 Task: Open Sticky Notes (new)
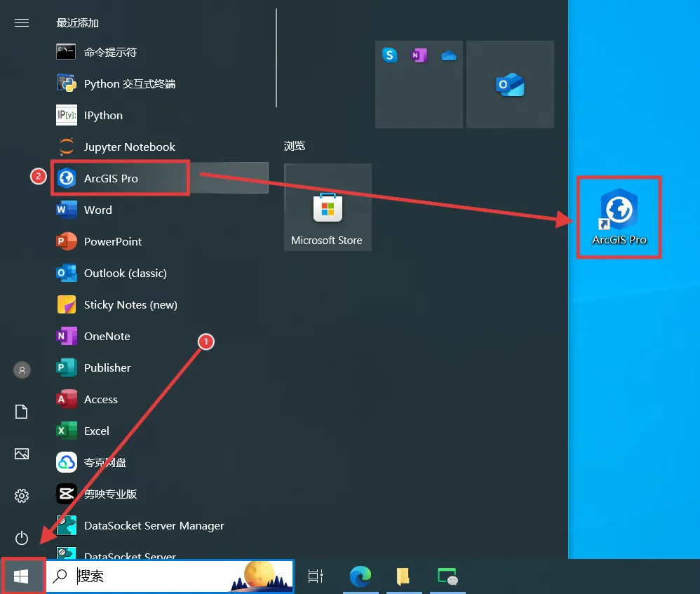coord(161,305)
